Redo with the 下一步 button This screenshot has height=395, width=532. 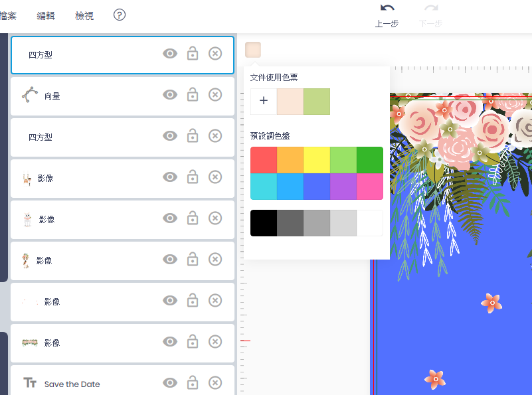(x=431, y=16)
